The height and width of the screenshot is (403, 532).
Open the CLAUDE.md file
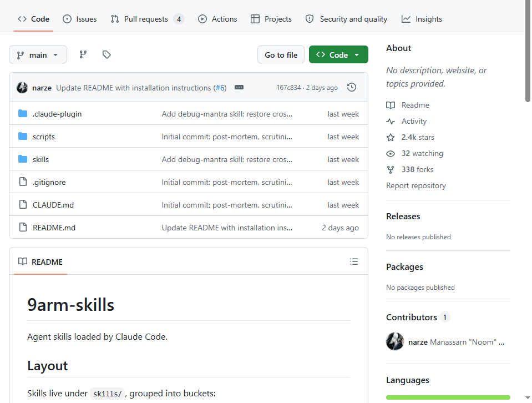[53, 205]
